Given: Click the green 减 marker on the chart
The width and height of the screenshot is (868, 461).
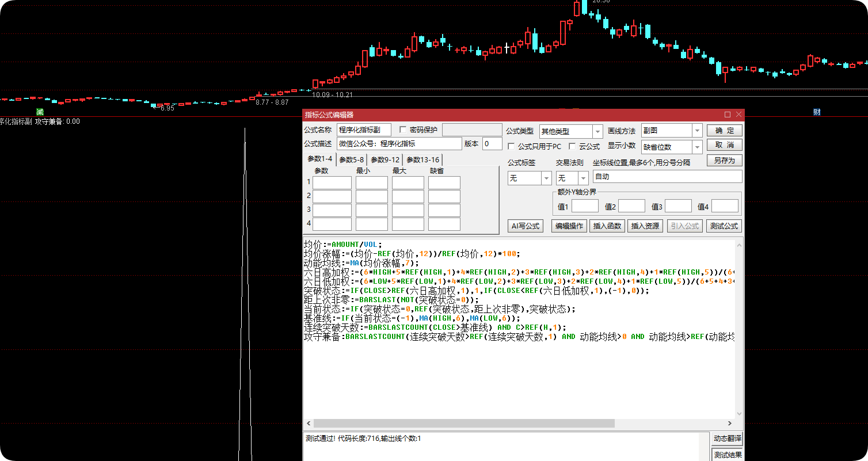Looking at the screenshot, I should 40,112.
